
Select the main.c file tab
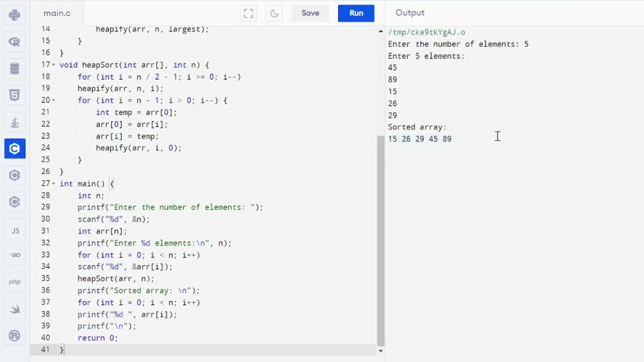pyautogui.click(x=57, y=14)
